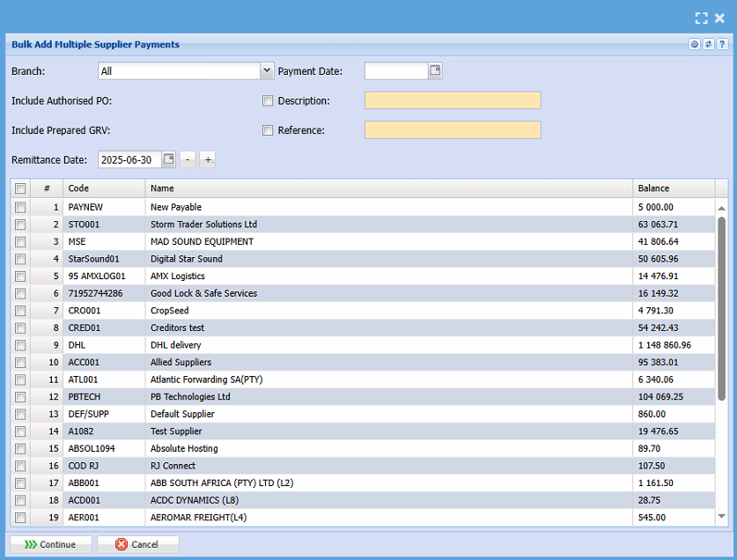Click into the Reference text field
This screenshot has height=560, width=737.
coord(452,130)
